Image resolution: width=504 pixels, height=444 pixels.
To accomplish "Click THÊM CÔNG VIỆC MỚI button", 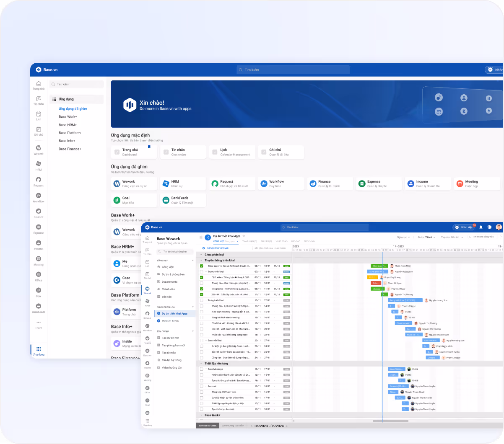I will tap(216, 248).
